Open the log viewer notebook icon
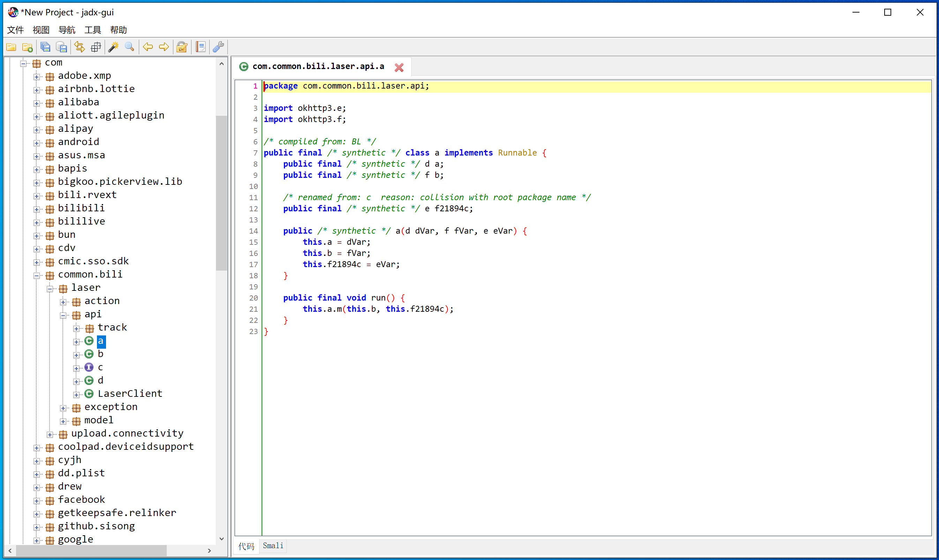The width and height of the screenshot is (939, 560). 201,47
